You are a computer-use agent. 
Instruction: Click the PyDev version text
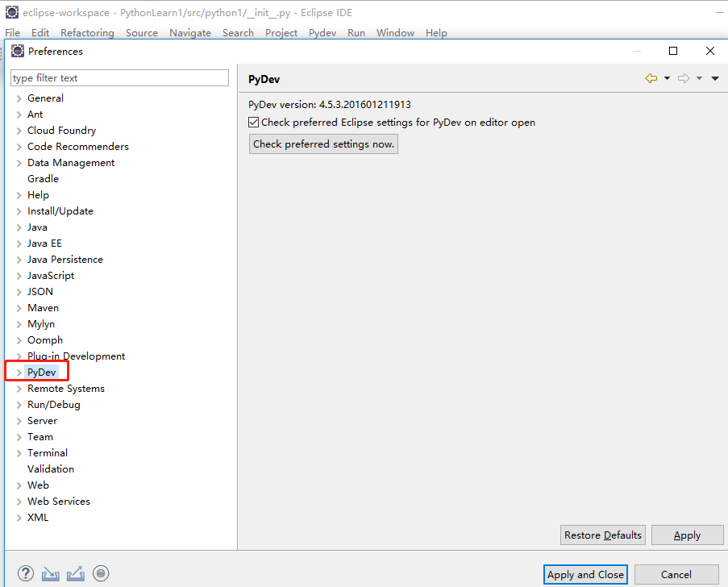click(x=330, y=105)
